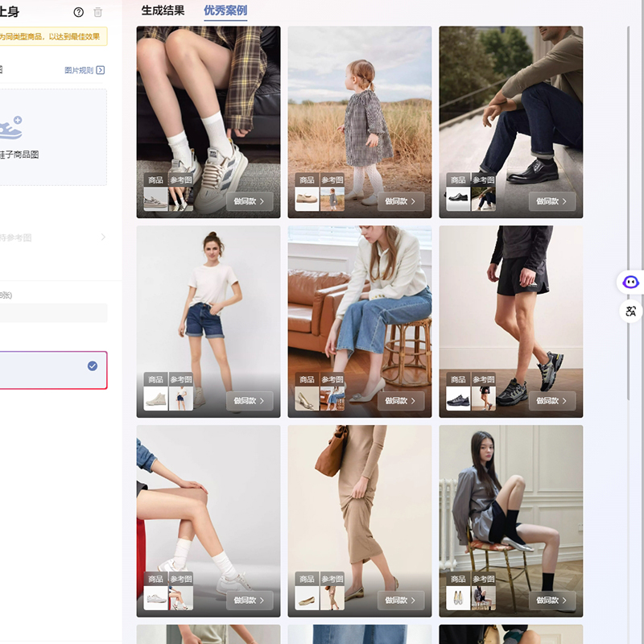
Task: Open 参考图 thumbnail on plaid shirt sneaker card
Action: (x=181, y=199)
